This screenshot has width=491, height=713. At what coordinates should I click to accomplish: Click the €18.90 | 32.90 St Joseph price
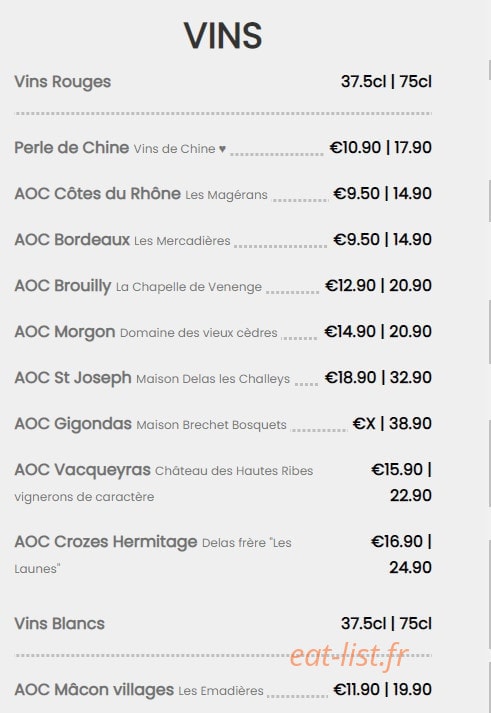coord(378,377)
